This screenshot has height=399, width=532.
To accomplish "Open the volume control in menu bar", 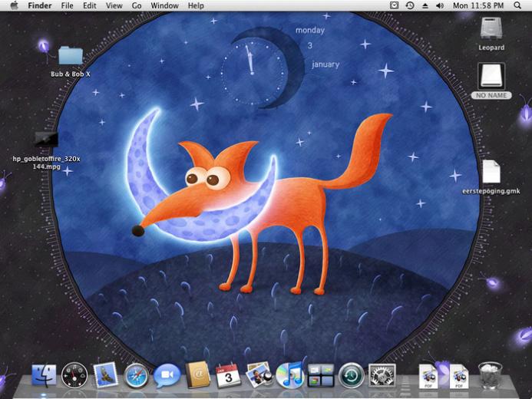I will coord(440,5).
